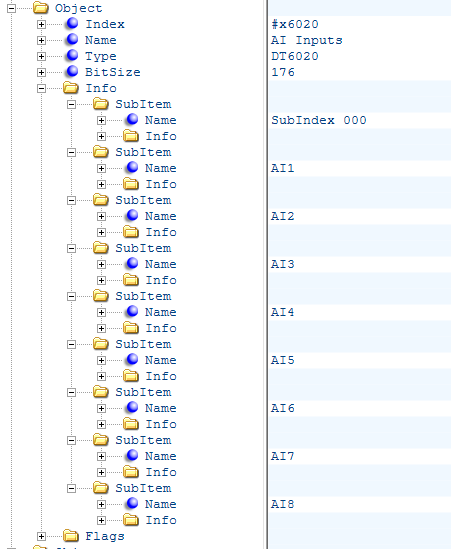The width and height of the screenshot is (451, 549).
Task: Select the value AI6
Action: pos(283,408)
